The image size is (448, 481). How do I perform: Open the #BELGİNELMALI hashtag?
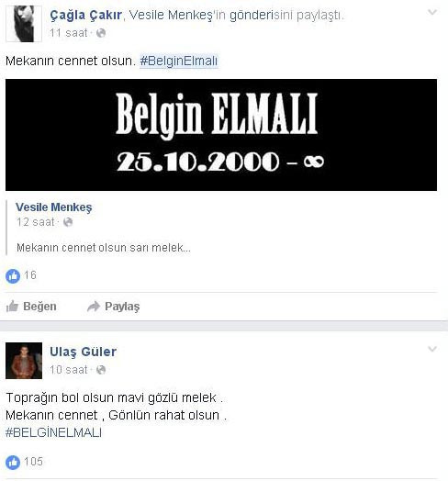(53, 432)
